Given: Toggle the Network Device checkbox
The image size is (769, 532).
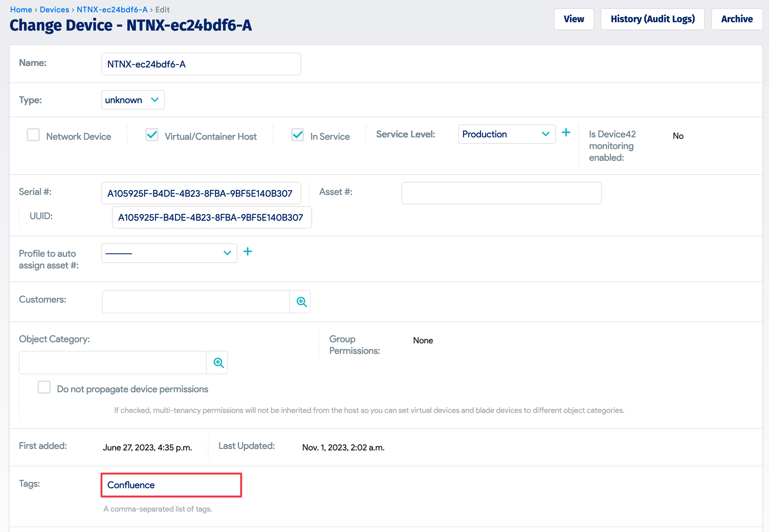Looking at the screenshot, I should (x=33, y=135).
